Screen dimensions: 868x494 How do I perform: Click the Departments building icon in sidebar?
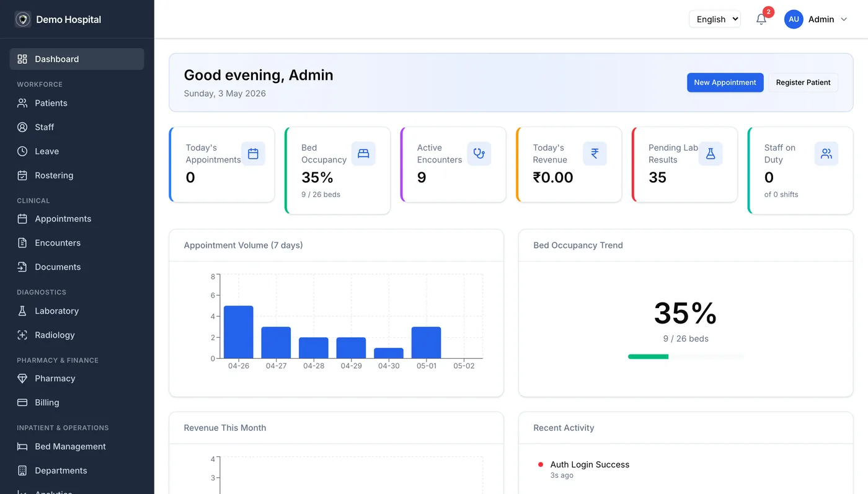click(22, 470)
